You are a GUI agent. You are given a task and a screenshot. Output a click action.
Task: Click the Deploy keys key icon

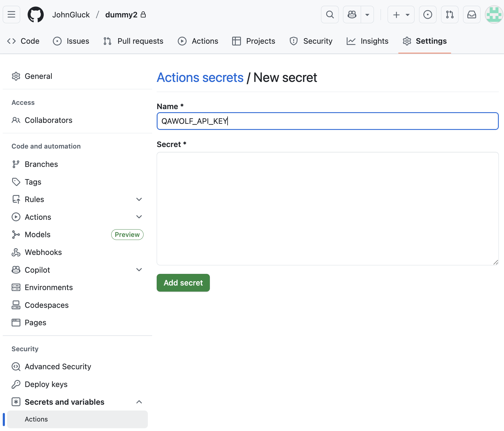point(16,384)
